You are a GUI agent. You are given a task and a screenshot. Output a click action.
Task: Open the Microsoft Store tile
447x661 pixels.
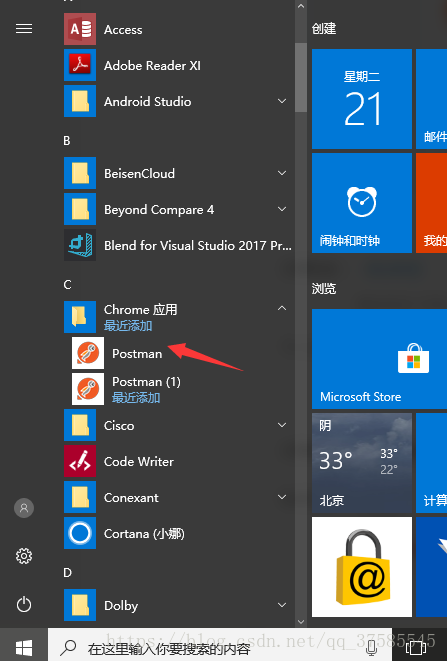[x=379, y=359]
